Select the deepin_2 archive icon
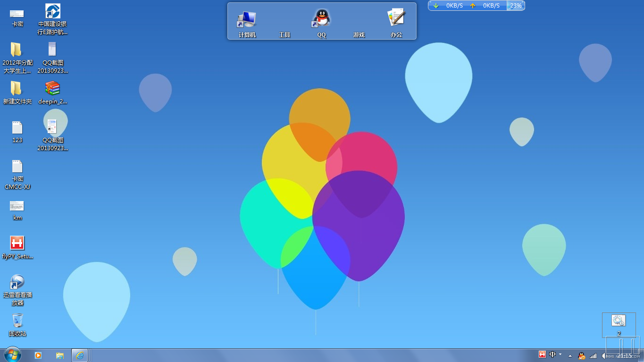The height and width of the screenshot is (362, 644). [x=52, y=93]
